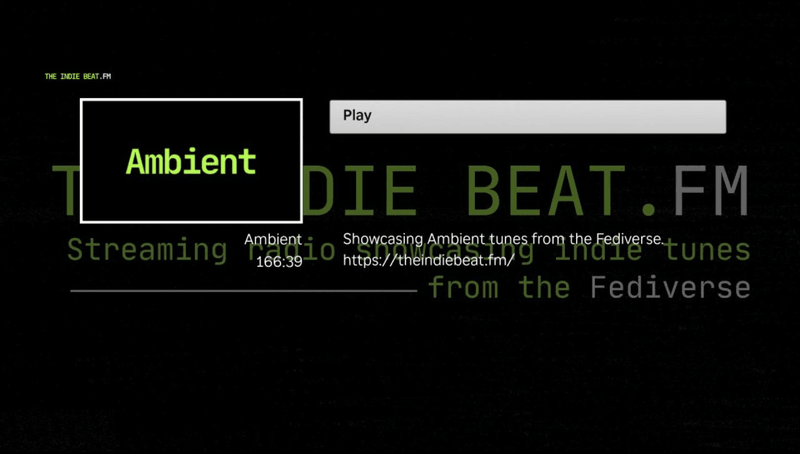Click the Showcasing Ambient tunes description text
The height and width of the screenshot is (454, 800).
point(503,239)
